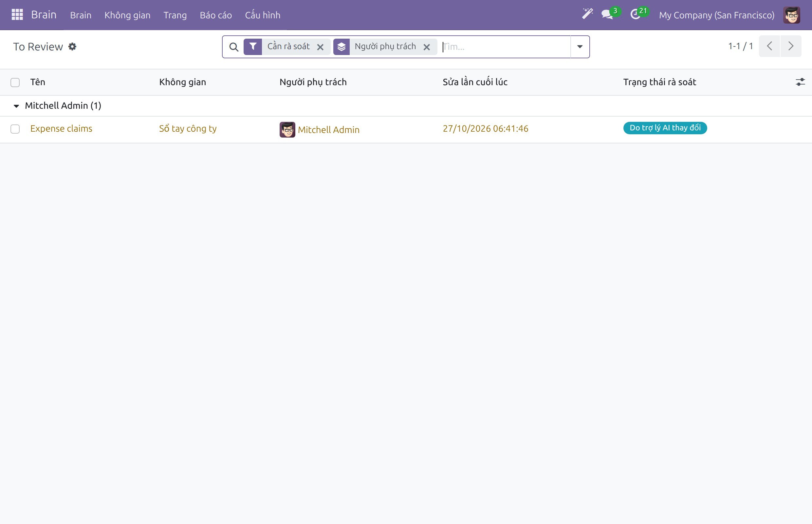The width and height of the screenshot is (812, 524).
Task: Remove the Cần rà soát filter
Action: [x=320, y=47]
